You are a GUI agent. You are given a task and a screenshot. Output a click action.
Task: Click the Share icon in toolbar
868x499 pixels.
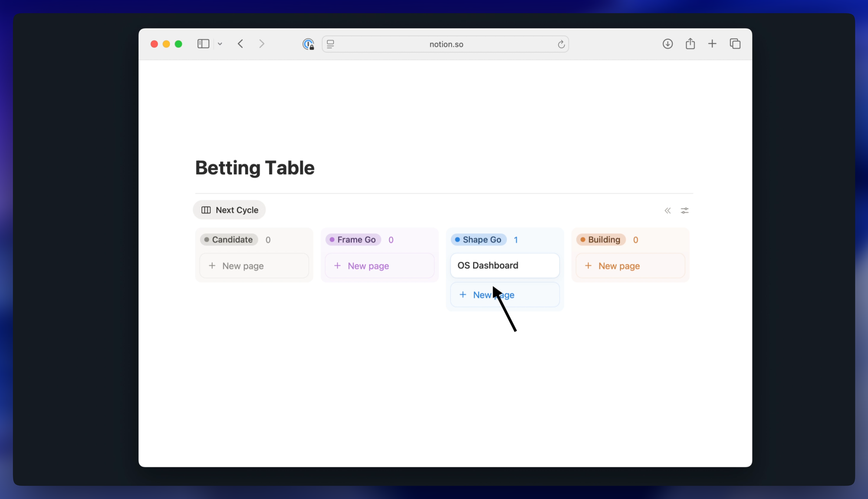(x=690, y=44)
